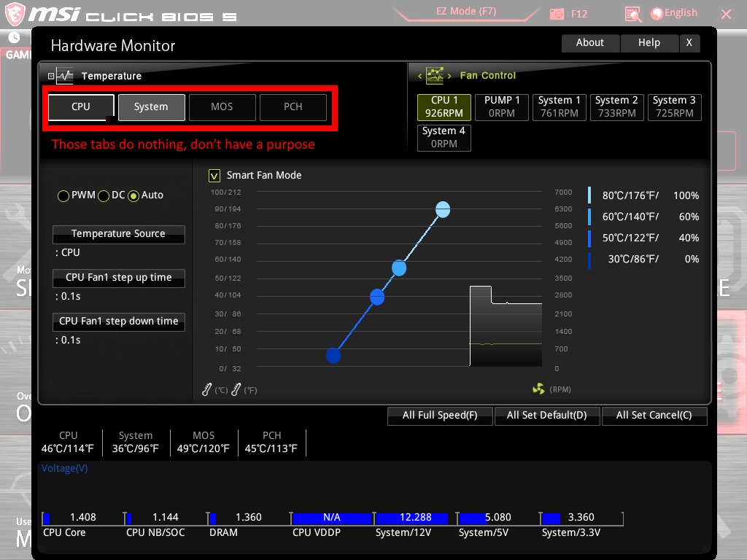Click the MSI dragon shield logo
Screen dimensions: 747x560
(x=15, y=14)
